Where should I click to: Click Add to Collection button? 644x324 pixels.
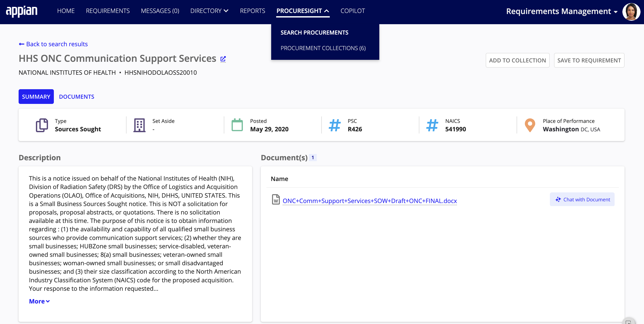click(517, 60)
